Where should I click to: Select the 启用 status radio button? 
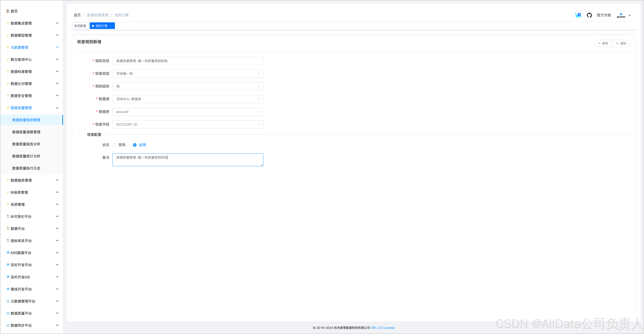coord(135,145)
